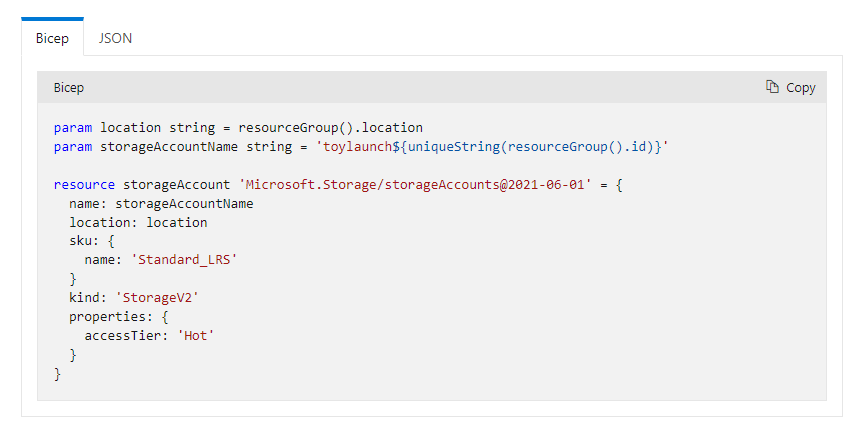The width and height of the screenshot is (847, 425).
Task: Click the 'location: location' line
Action: coord(138,222)
